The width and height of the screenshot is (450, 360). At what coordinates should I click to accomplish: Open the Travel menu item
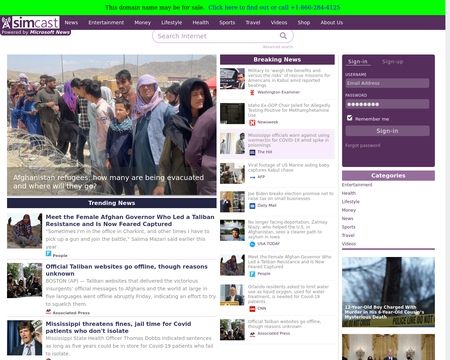(253, 23)
